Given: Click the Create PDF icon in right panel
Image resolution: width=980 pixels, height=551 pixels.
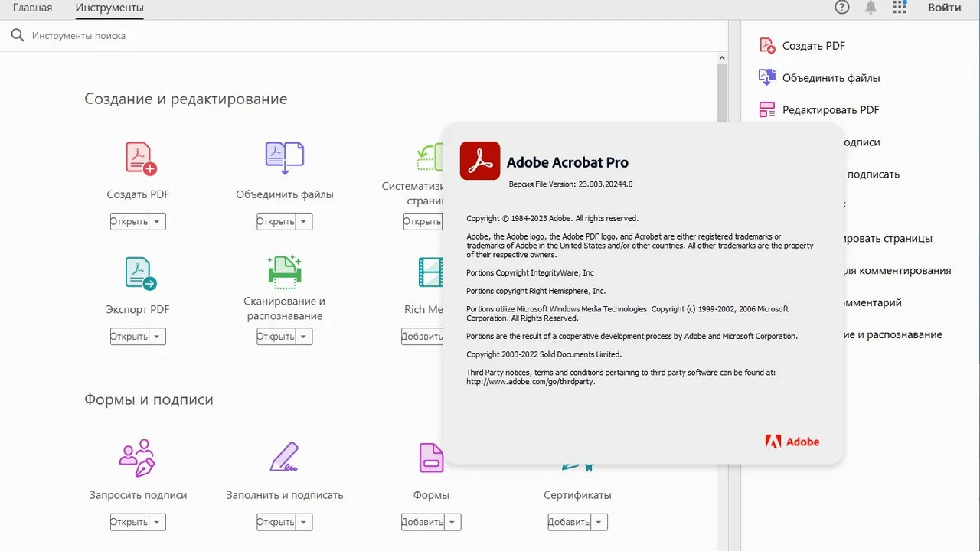Looking at the screenshot, I should [767, 45].
